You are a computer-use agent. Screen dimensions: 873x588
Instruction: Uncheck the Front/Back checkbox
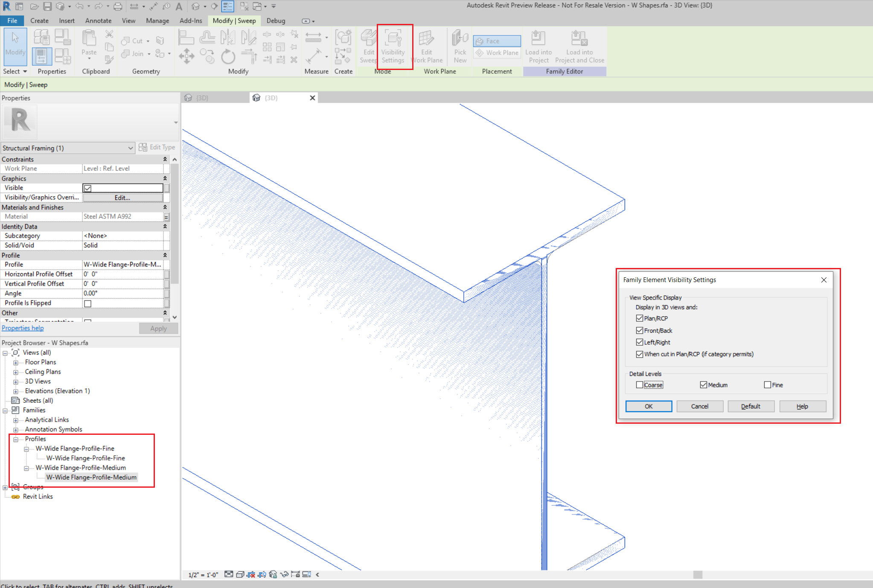pos(639,330)
